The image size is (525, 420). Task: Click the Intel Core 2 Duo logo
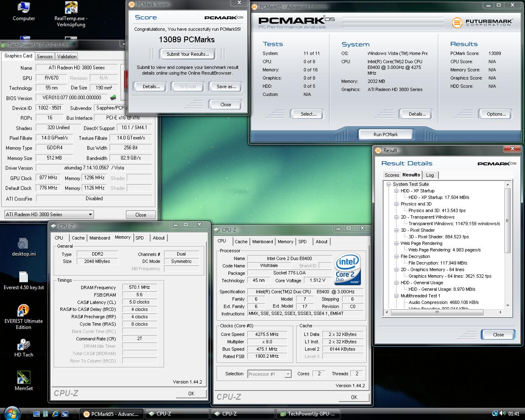tap(347, 269)
